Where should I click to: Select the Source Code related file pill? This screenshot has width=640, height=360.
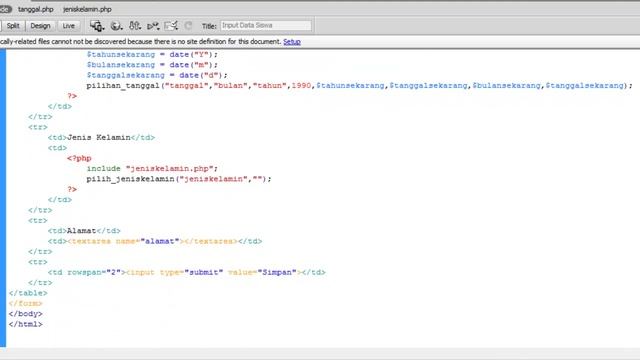point(5,9)
